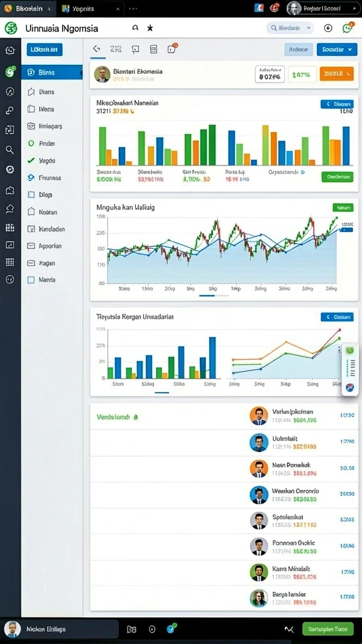Click the magnifier icon in dark sidebar

click(10, 150)
